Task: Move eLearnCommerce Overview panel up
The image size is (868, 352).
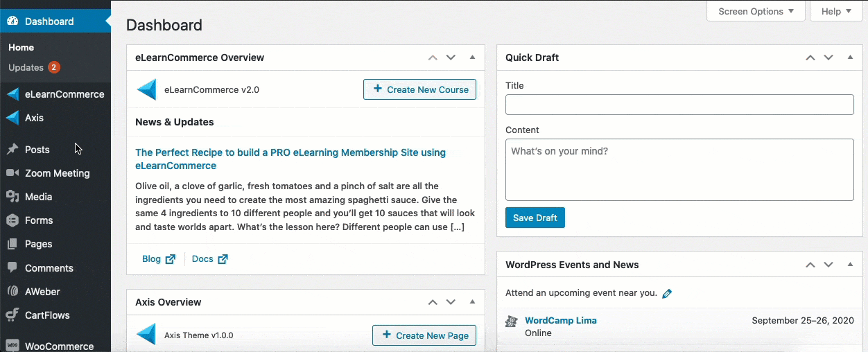Action: (x=433, y=58)
